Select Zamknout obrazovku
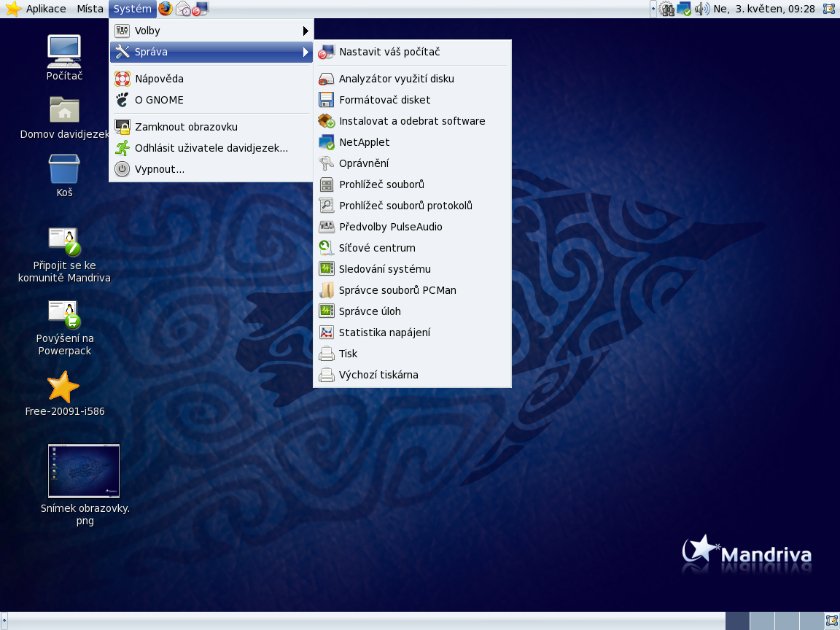The height and width of the screenshot is (630, 840). 211,127
